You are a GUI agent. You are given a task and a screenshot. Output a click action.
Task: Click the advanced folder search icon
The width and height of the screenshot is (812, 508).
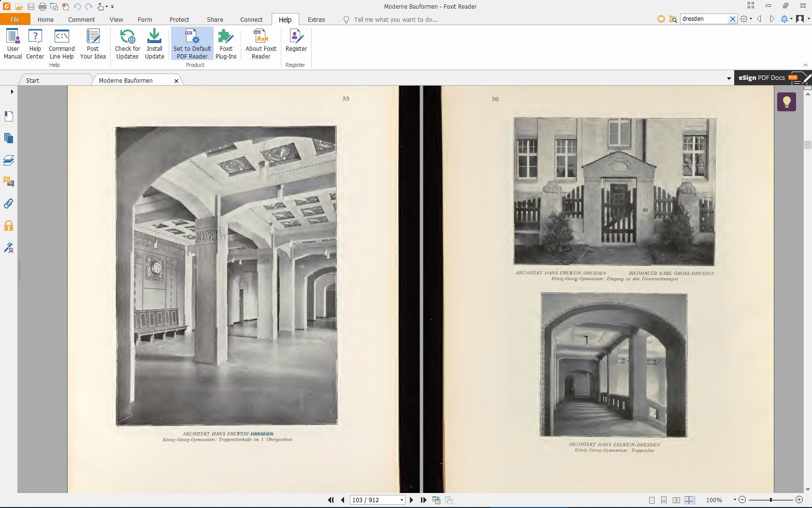tap(673, 19)
